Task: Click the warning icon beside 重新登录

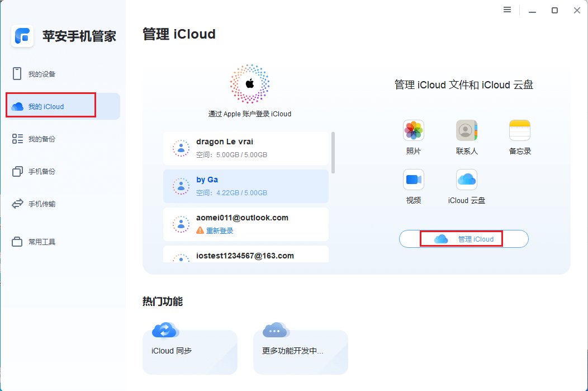Action: (200, 229)
